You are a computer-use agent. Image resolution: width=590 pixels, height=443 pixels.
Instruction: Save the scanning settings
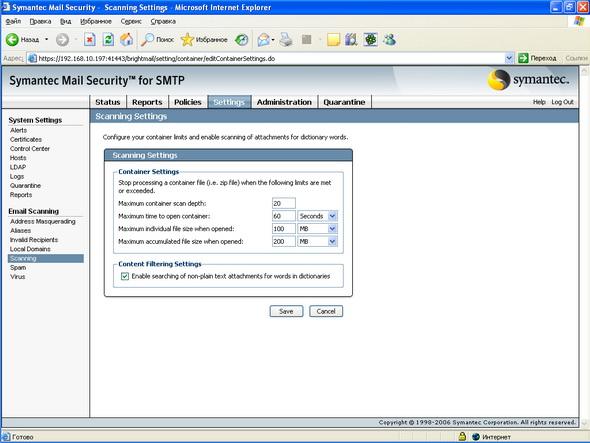click(286, 311)
